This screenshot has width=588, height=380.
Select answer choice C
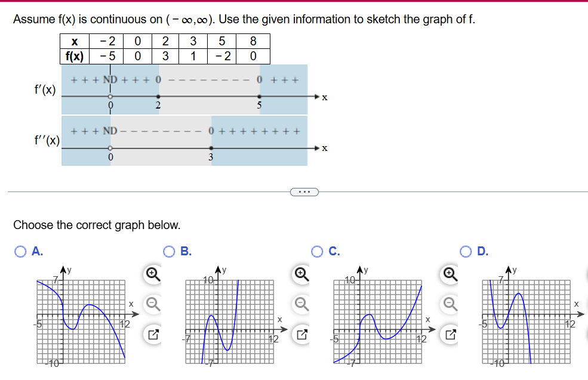[x=318, y=251]
